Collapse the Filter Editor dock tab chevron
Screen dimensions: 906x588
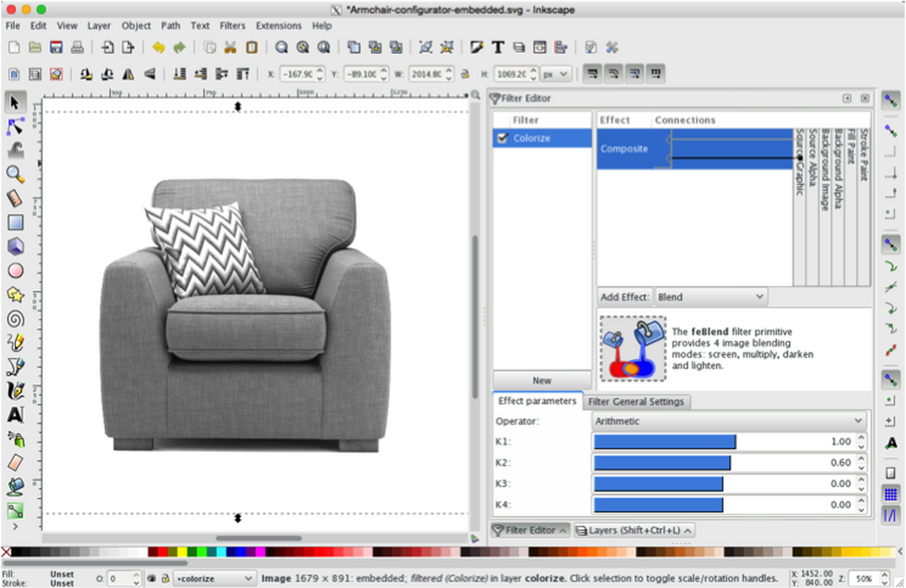coord(562,530)
